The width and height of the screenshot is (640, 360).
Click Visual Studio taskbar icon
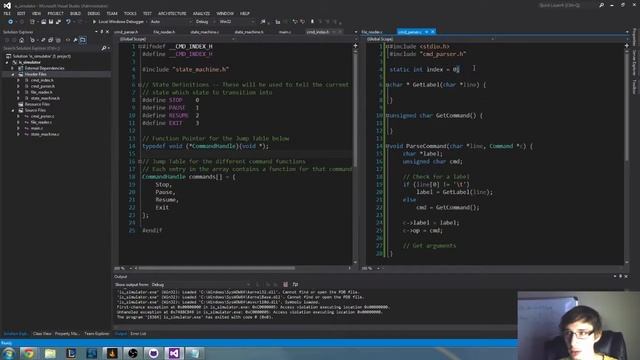pyautogui.click(x=174, y=353)
